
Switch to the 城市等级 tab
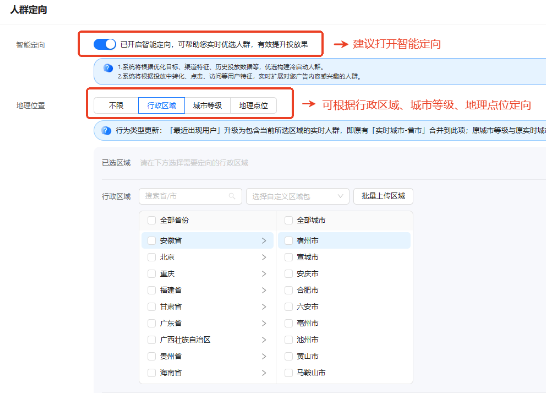click(208, 105)
